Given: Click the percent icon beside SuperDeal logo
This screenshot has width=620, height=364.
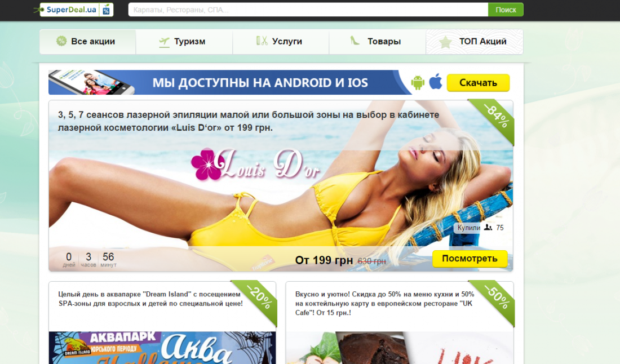Looking at the screenshot, I should pos(107,10).
